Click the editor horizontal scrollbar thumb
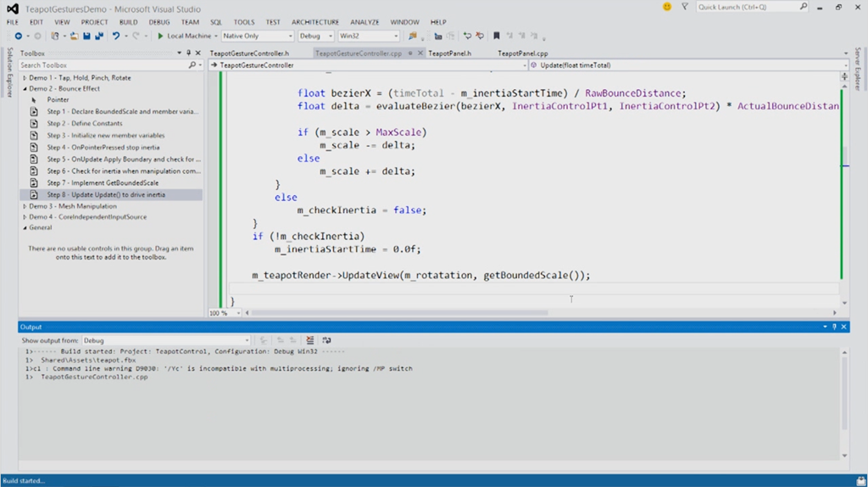 (x=400, y=313)
